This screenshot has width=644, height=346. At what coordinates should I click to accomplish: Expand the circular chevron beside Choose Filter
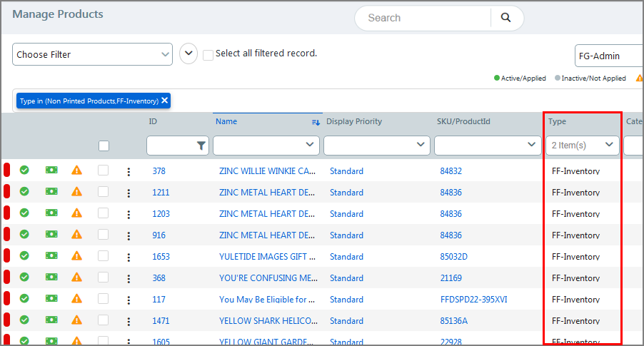(x=188, y=54)
